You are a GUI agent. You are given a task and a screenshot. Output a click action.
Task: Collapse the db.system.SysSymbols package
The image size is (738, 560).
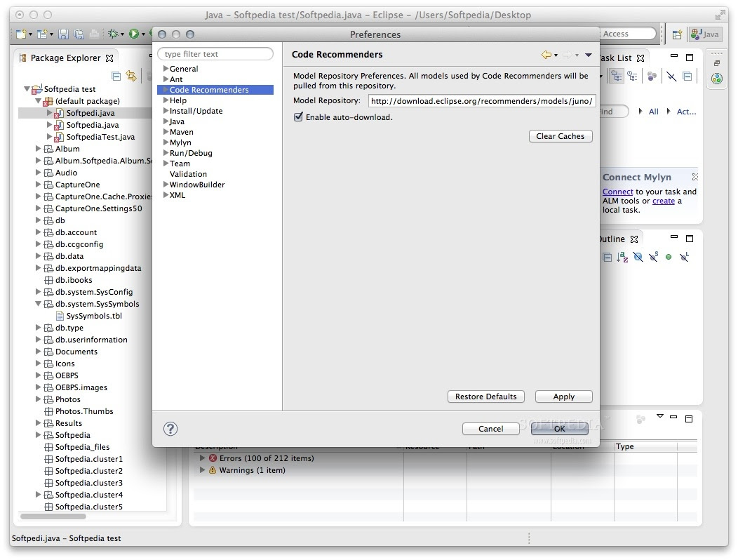click(39, 304)
